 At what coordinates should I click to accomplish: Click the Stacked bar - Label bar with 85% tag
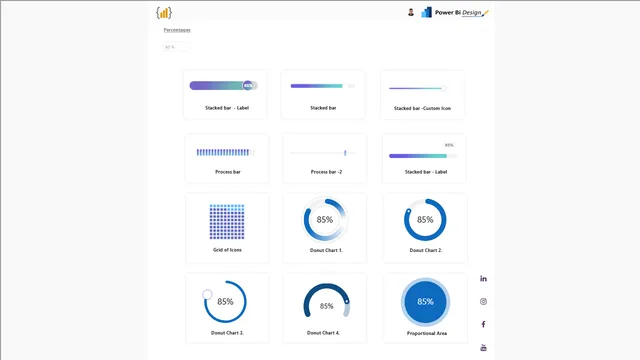pyautogui.click(x=422, y=156)
